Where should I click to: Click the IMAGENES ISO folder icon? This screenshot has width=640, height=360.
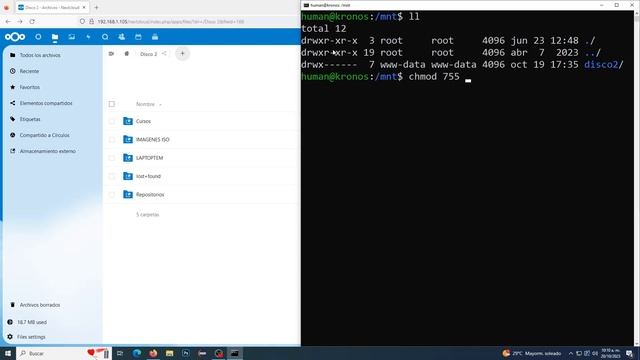click(x=128, y=140)
